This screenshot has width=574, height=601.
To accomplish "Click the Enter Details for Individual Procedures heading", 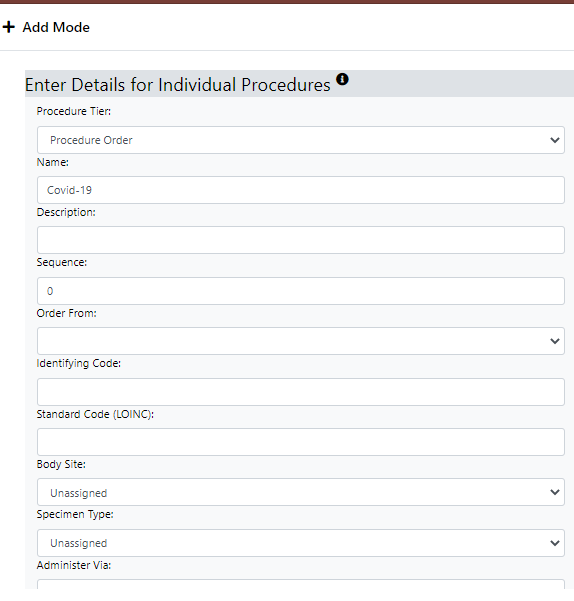I will [177, 85].
